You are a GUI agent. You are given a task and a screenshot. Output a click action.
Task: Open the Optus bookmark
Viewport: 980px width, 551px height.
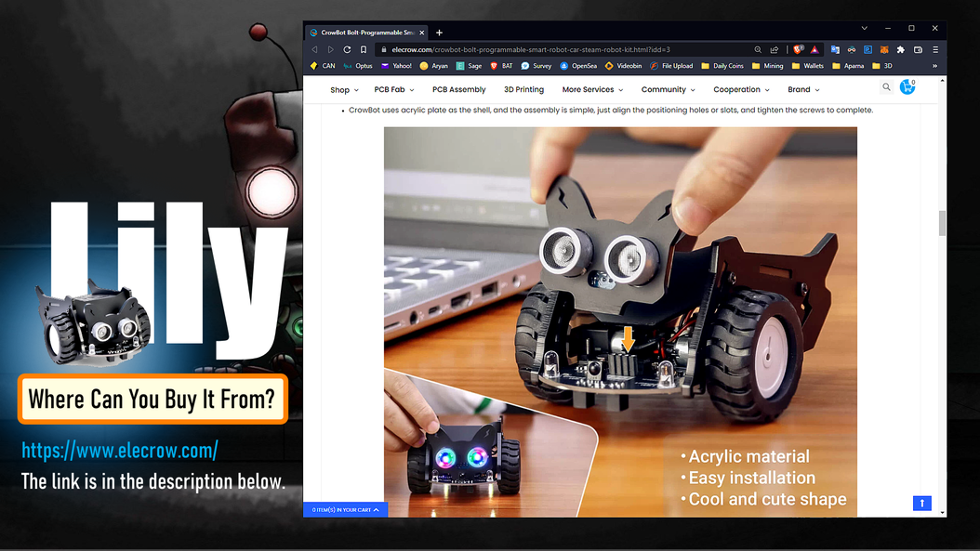point(357,66)
